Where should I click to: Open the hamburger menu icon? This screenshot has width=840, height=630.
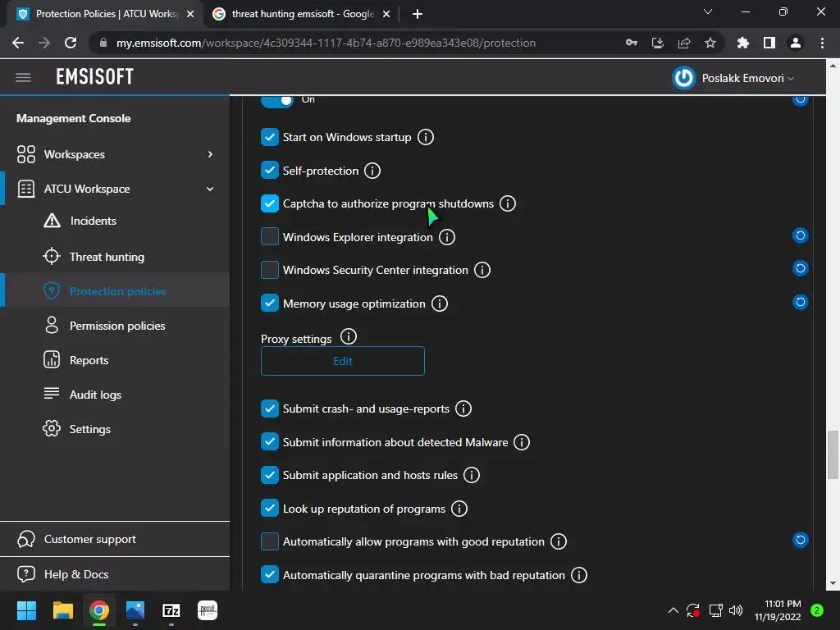(x=23, y=78)
